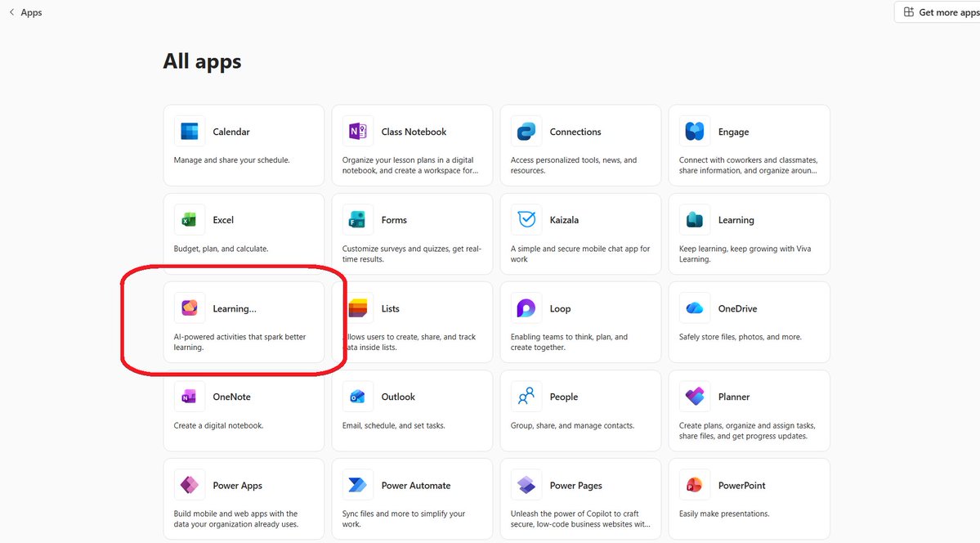Click 'Customize surveys and quizzes' description
The width and height of the screenshot is (980, 543).
[x=411, y=254]
